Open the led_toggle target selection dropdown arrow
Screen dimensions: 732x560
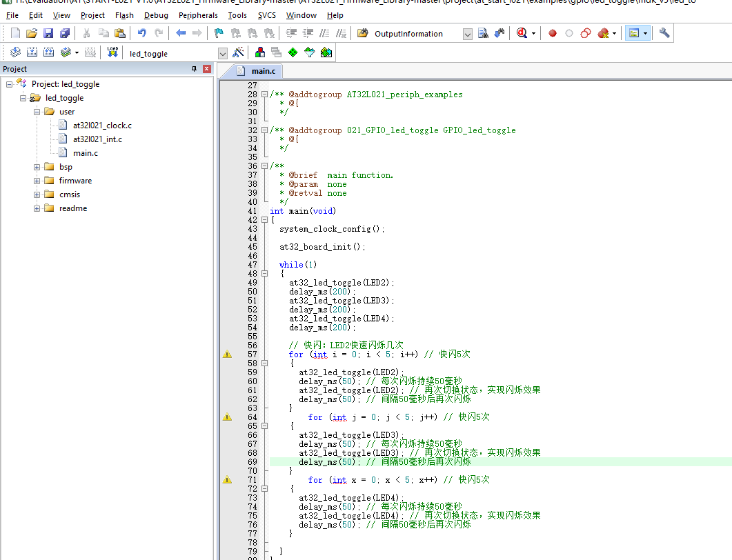tap(223, 53)
